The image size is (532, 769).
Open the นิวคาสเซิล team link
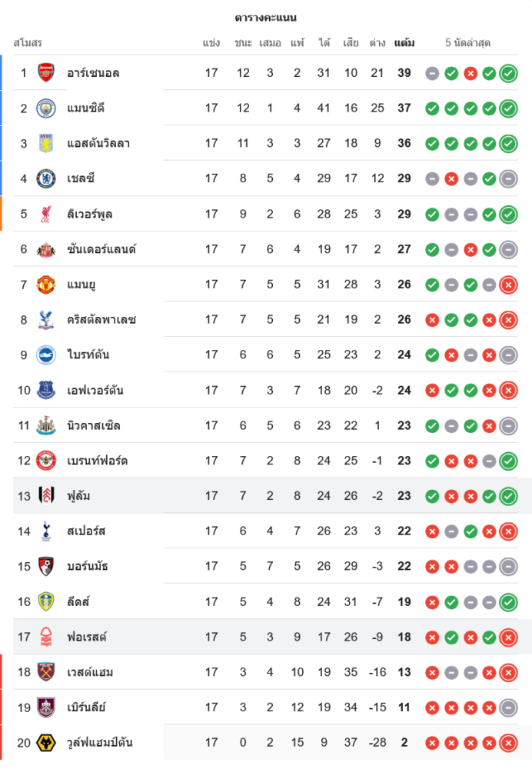93,425
